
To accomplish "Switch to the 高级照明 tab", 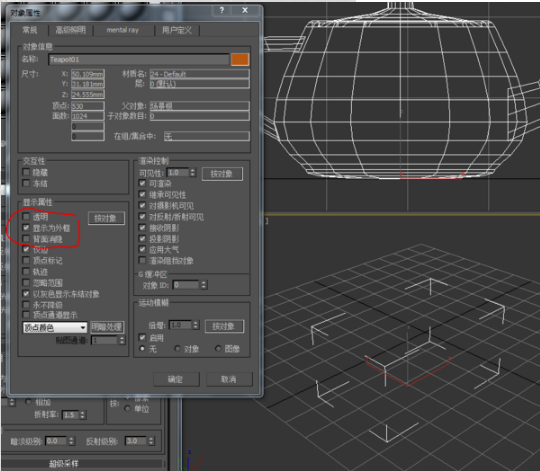I will click(x=71, y=30).
